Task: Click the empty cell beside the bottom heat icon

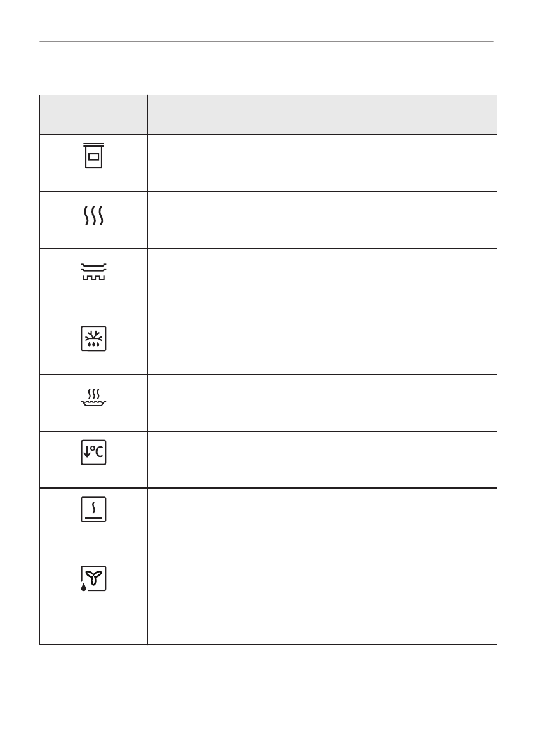Action: click(321, 522)
